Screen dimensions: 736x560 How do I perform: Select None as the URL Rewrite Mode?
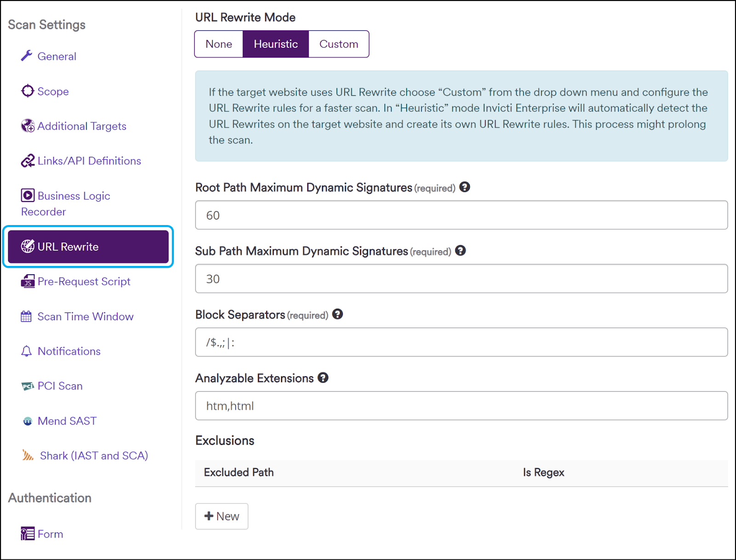219,44
